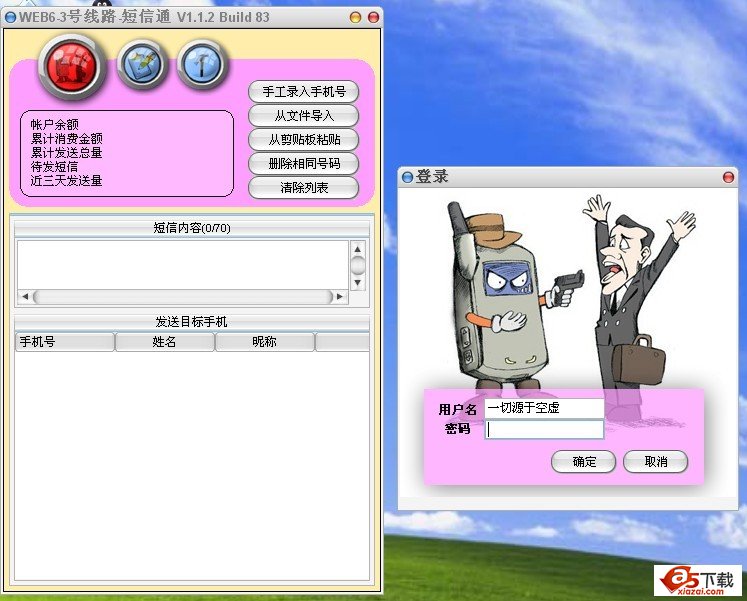
Task: Click the message box scroll up arrow
Action: [x=358, y=249]
